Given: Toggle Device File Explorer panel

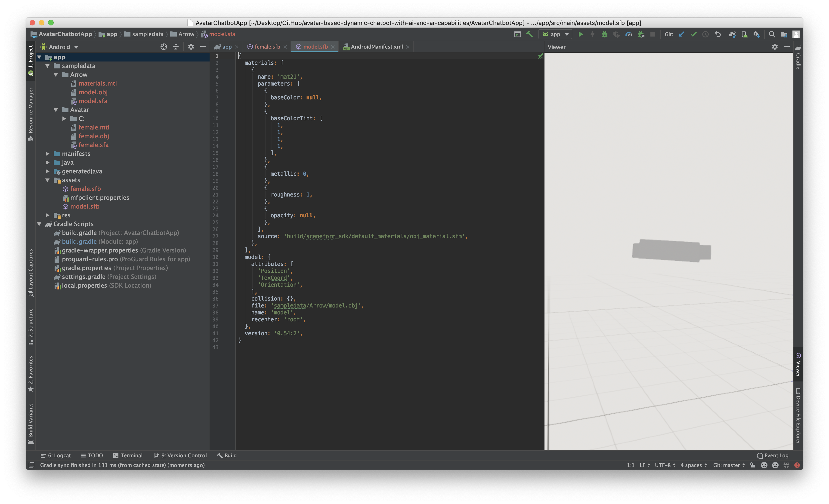Looking at the screenshot, I should point(798,416).
